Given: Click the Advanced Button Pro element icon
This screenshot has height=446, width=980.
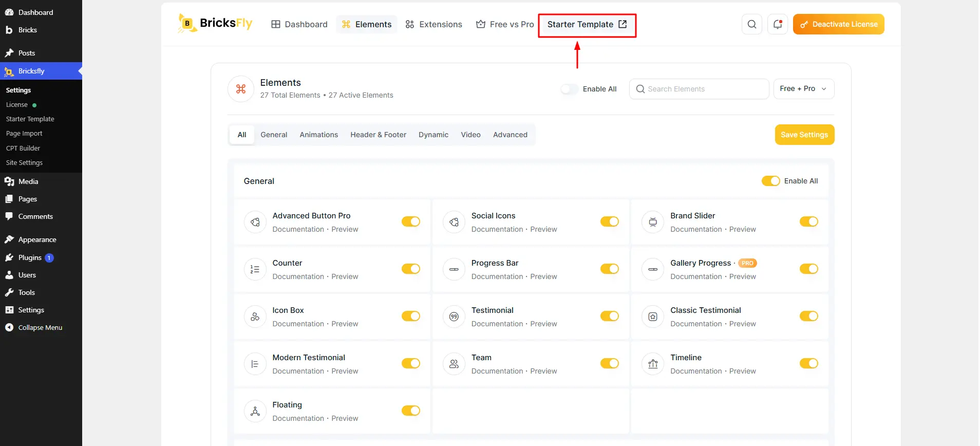Looking at the screenshot, I should (x=255, y=222).
